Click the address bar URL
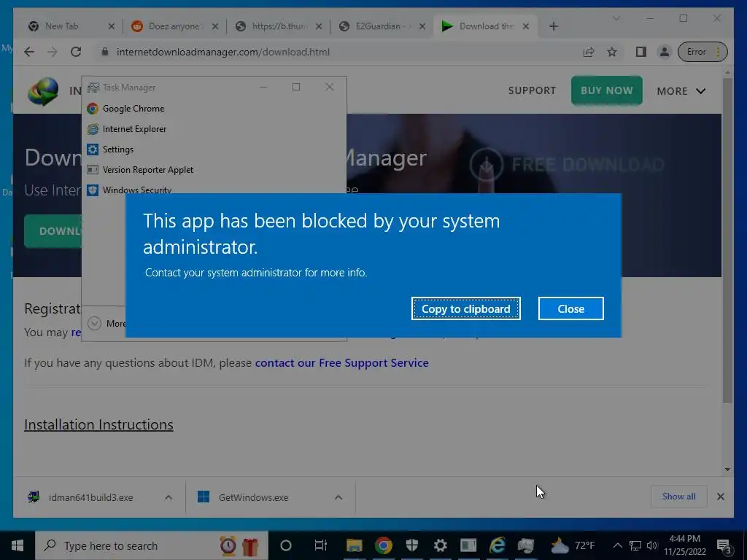The width and height of the screenshot is (747, 560). click(223, 52)
